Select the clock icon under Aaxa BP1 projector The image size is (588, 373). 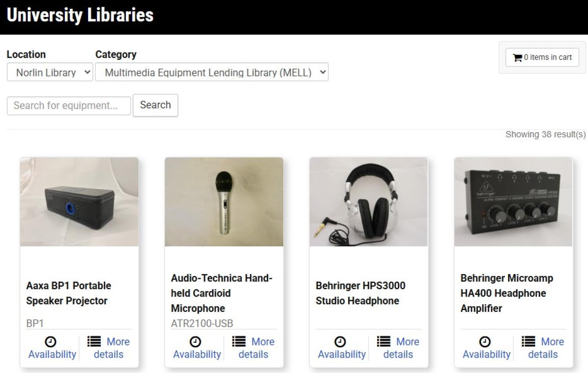tap(51, 342)
